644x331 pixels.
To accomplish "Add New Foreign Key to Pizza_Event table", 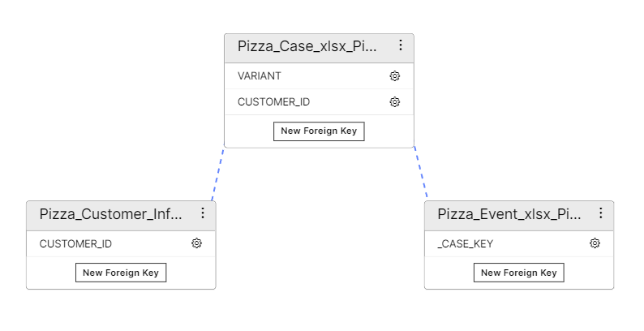I will [519, 273].
